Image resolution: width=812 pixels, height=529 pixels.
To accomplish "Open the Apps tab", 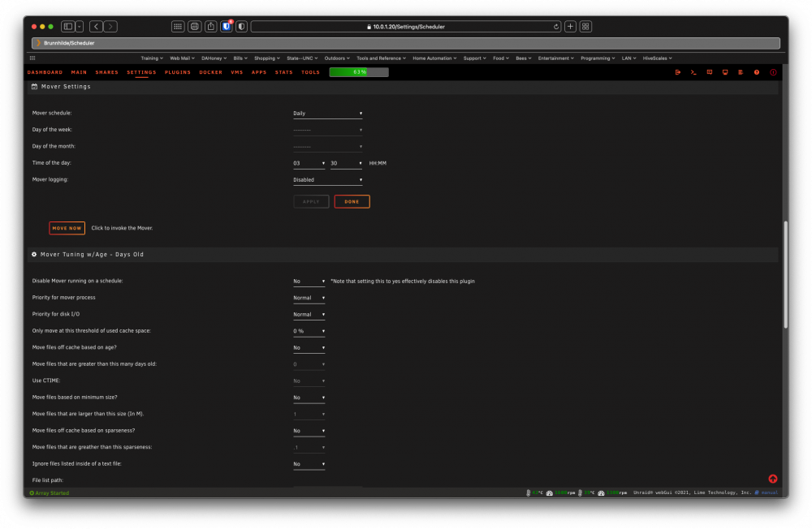I will pos(259,72).
